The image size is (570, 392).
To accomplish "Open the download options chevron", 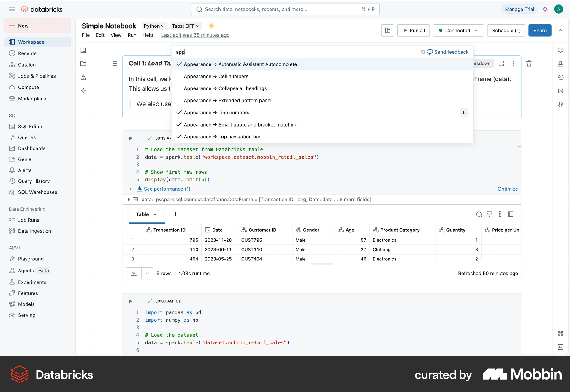I will (x=147, y=273).
